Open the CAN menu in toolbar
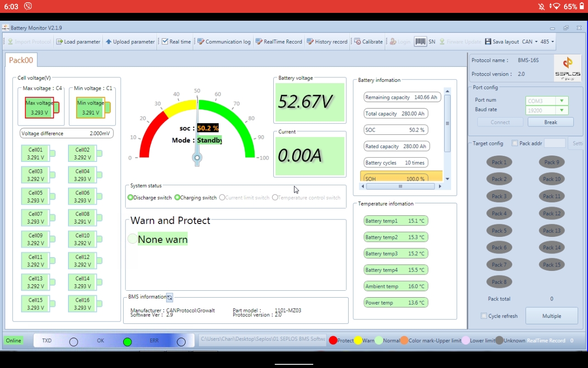The height and width of the screenshot is (368, 588). (x=529, y=42)
